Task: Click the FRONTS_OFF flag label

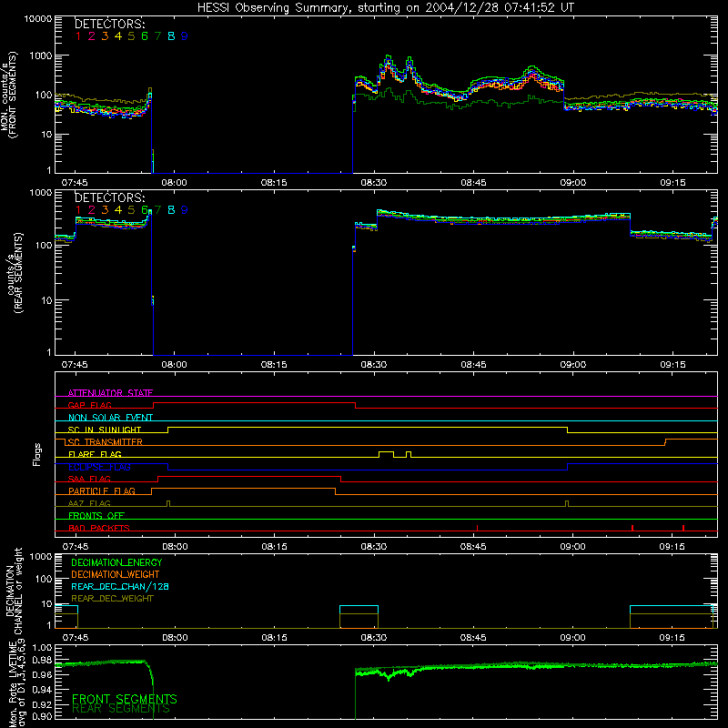Action: pyautogui.click(x=96, y=516)
